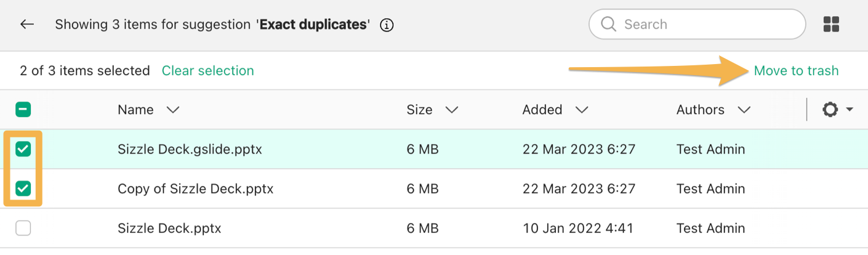The height and width of the screenshot is (255, 868).
Task: Click Test Admin in Copy of Sizzle Deck.pptx row
Action: point(710,188)
